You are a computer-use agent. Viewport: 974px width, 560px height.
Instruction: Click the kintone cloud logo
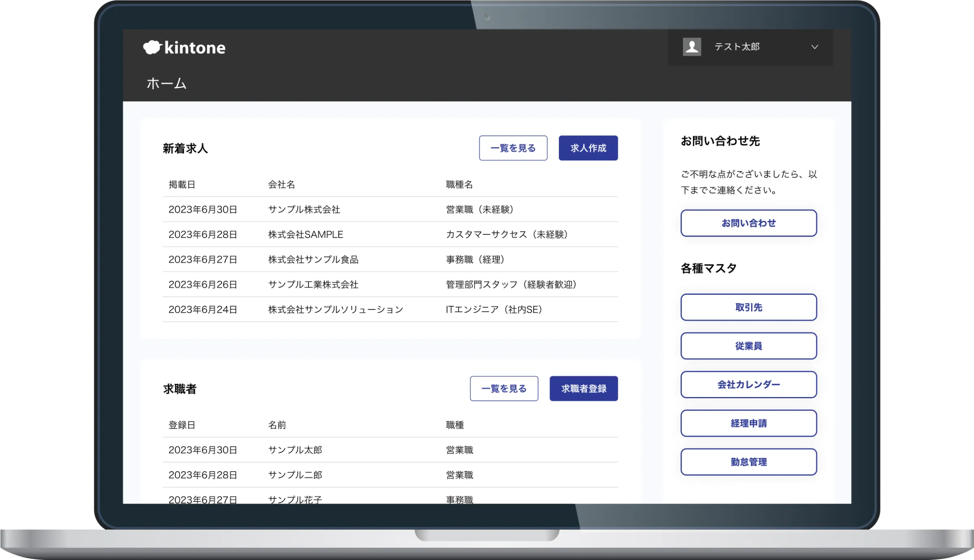click(x=153, y=47)
